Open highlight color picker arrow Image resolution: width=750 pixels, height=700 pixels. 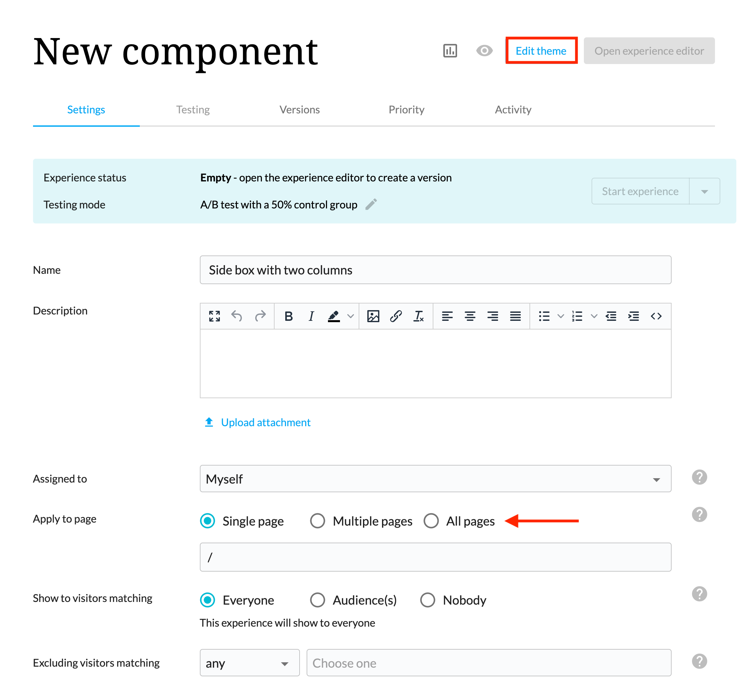[350, 316]
